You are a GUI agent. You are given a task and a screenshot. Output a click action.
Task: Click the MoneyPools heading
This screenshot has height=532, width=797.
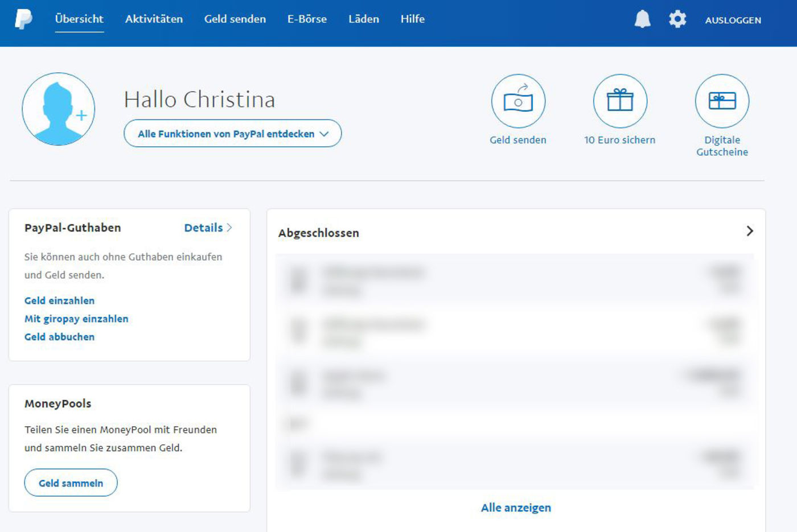(x=57, y=403)
